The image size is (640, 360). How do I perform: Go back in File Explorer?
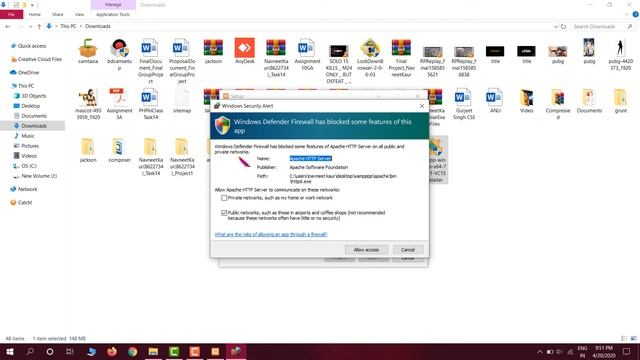[x=8, y=27]
